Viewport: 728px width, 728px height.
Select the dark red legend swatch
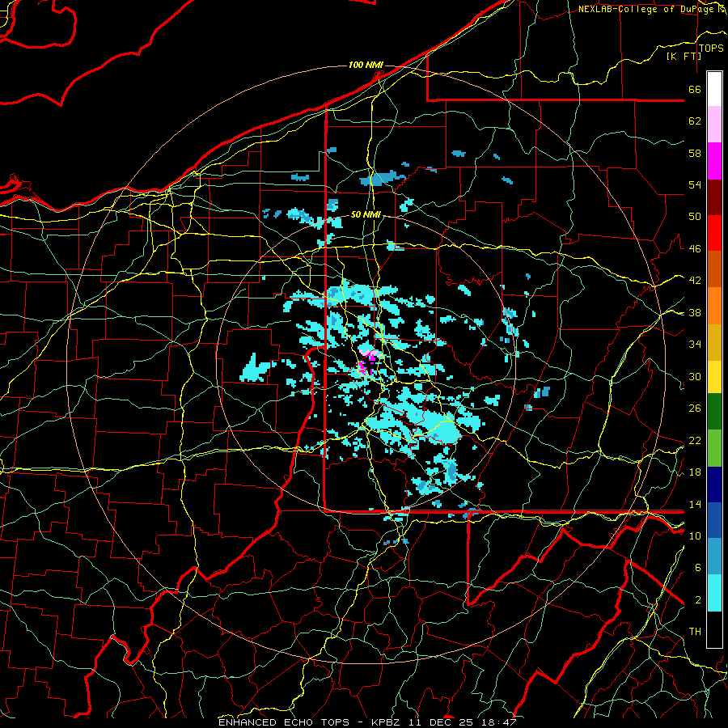714,197
